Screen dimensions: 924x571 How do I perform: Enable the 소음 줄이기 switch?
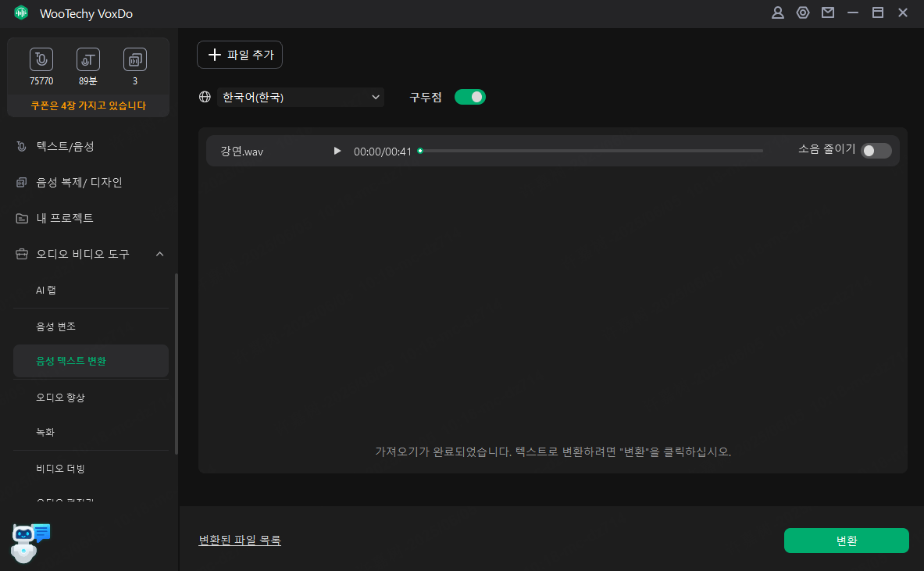click(x=876, y=150)
